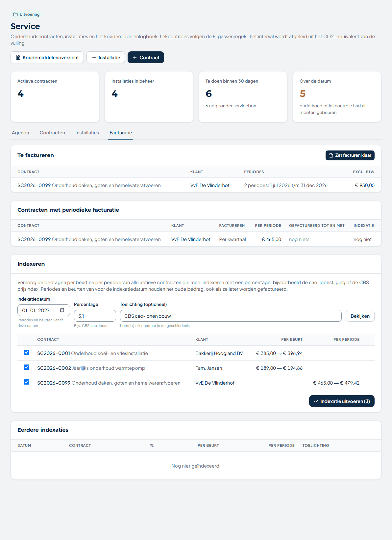Viewport: 392px width, 540px height.
Task: Click the € 930,00 amount
Action: [x=365, y=185]
